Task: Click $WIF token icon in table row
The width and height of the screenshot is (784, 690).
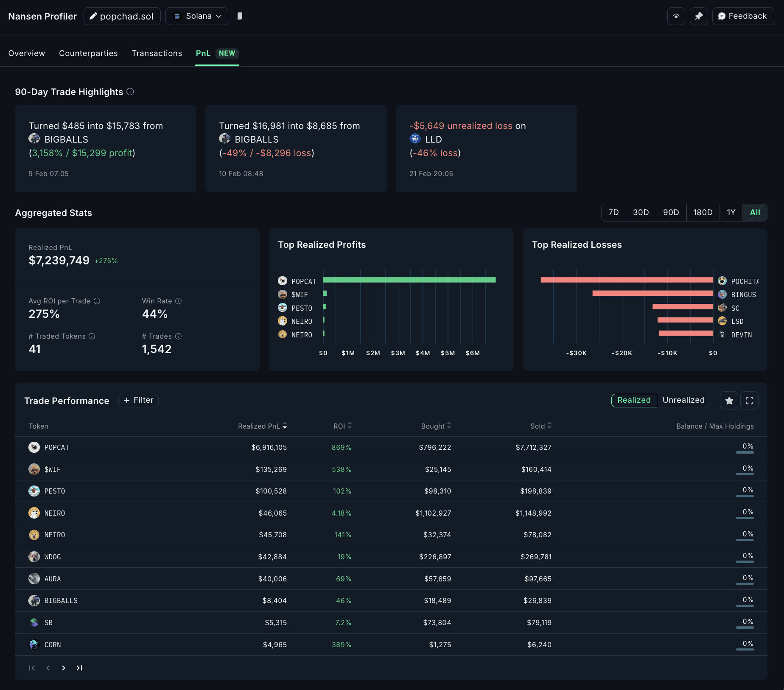Action: click(34, 469)
